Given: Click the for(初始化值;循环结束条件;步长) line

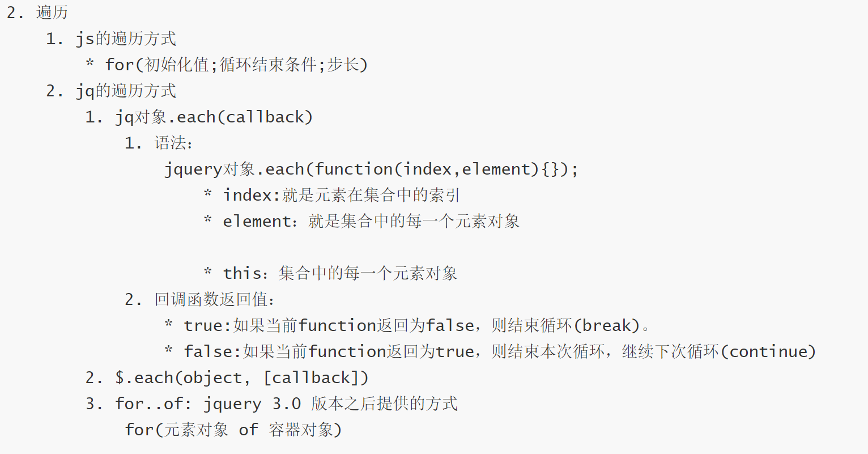Looking at the screenshot, I should pyautogui.click(x=236, y=65).
